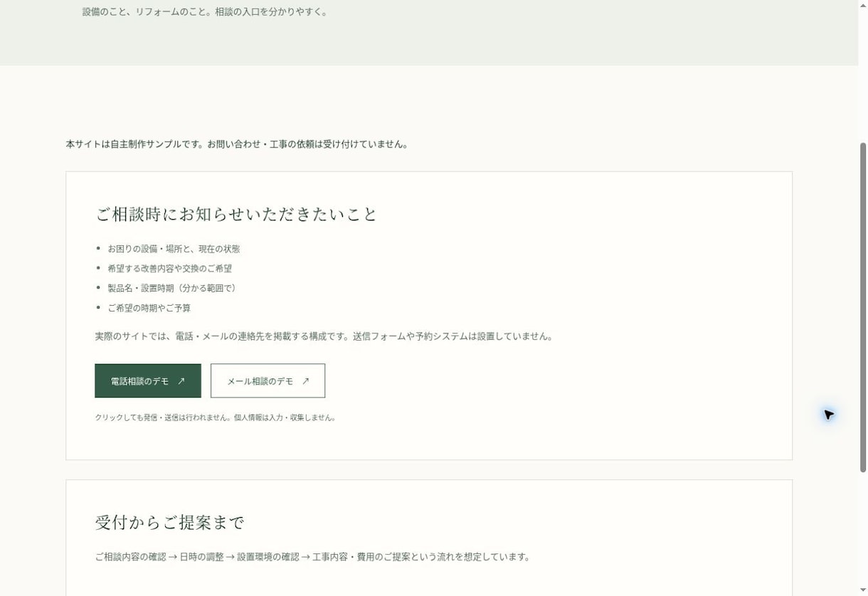Click the flow text ご相談内容の確認 → 日時の調整
Image resolution: width=868 pixels, height=596 pixels.
[314, 557]
